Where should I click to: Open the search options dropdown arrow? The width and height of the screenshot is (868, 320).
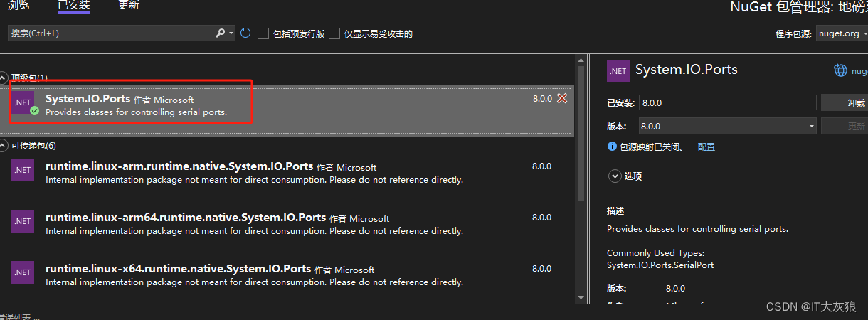click(231, 33)
